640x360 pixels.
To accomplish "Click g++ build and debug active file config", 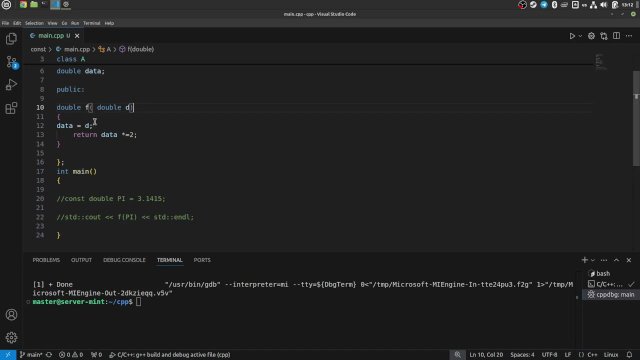I will (169, 355).
